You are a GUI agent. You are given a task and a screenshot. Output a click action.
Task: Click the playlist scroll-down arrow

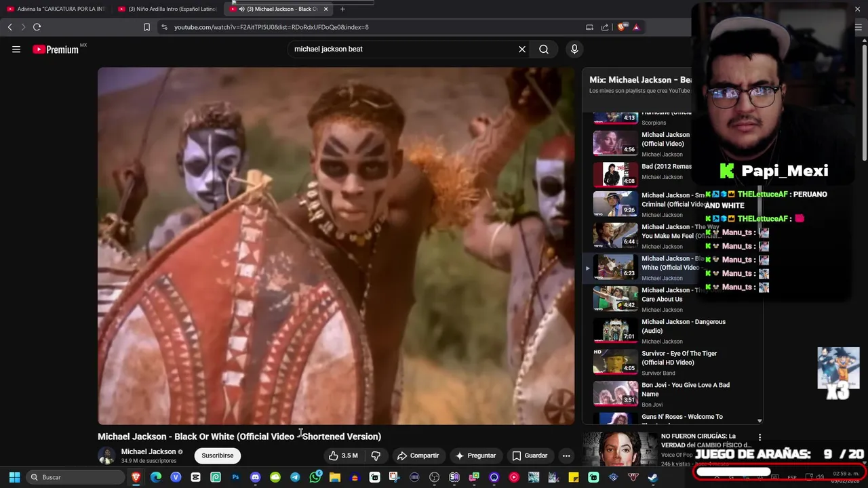point(759,421)
